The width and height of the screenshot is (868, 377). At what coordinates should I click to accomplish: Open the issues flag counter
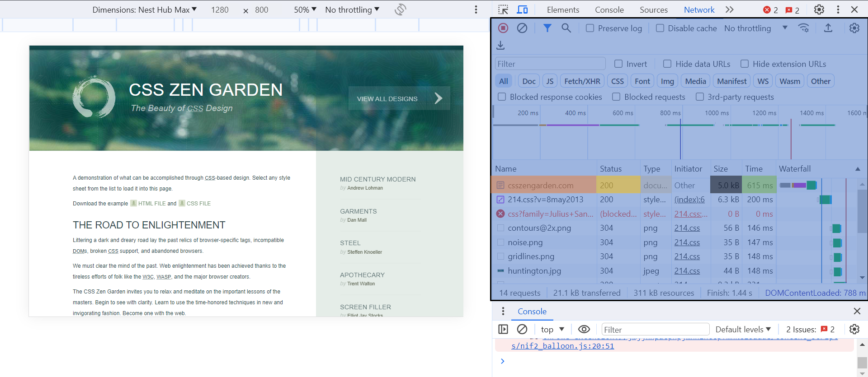[x=793, y=10]
